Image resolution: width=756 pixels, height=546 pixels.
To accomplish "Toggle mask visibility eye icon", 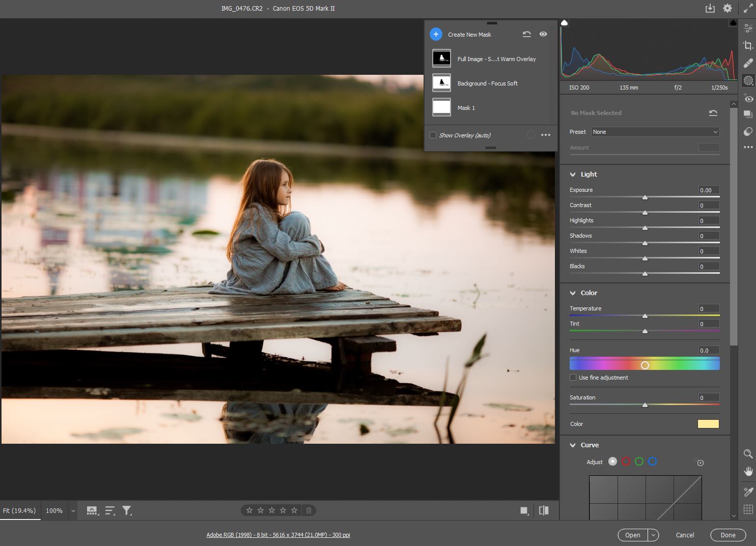I will coord(543,34).
